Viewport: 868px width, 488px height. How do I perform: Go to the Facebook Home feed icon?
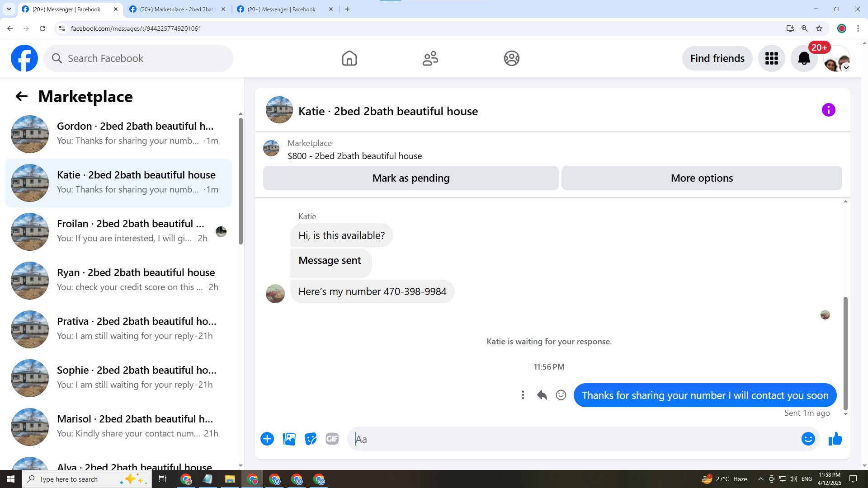[349, 58]
